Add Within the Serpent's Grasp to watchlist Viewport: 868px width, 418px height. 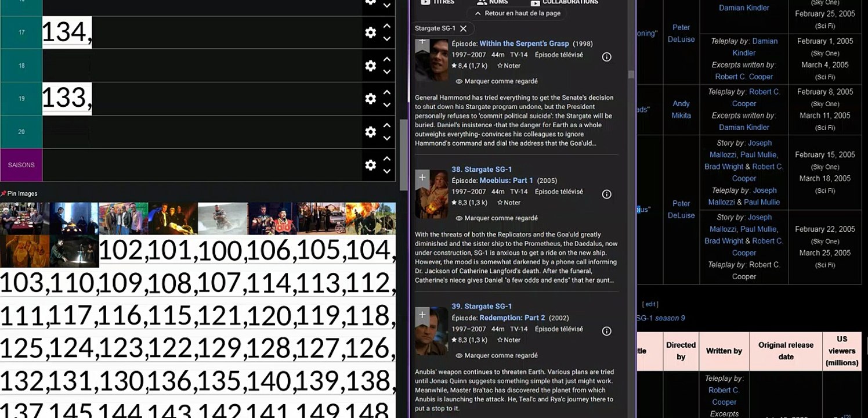422,43
